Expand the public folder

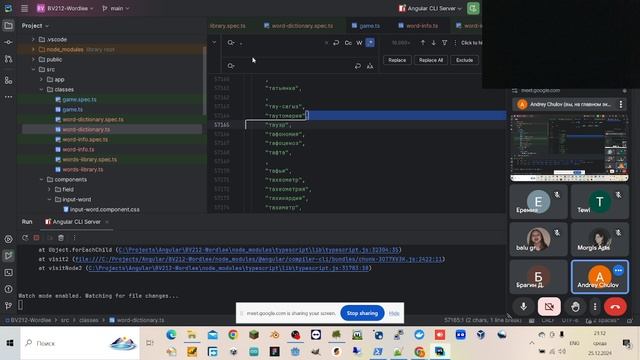point(33,60)
